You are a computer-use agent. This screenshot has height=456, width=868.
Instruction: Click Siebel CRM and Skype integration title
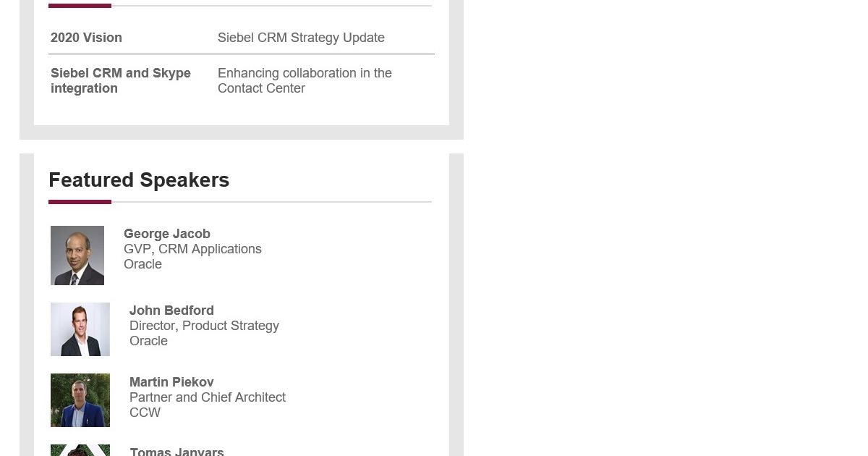coord(121,80)
